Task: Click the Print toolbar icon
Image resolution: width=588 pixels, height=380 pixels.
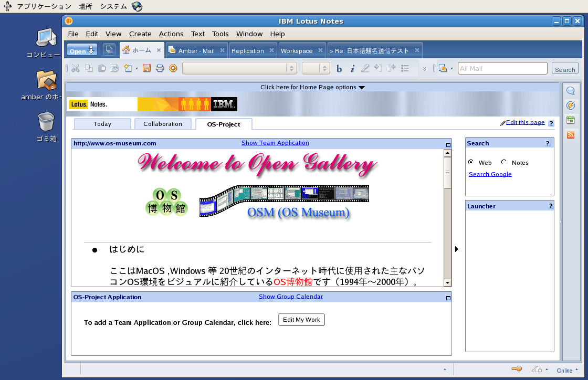Action: click(160, 68)
